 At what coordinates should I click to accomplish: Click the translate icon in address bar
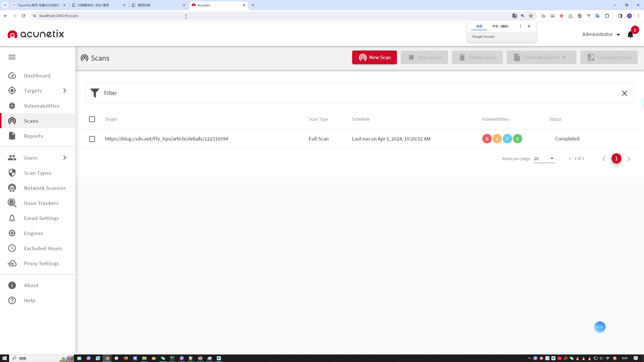514,16
